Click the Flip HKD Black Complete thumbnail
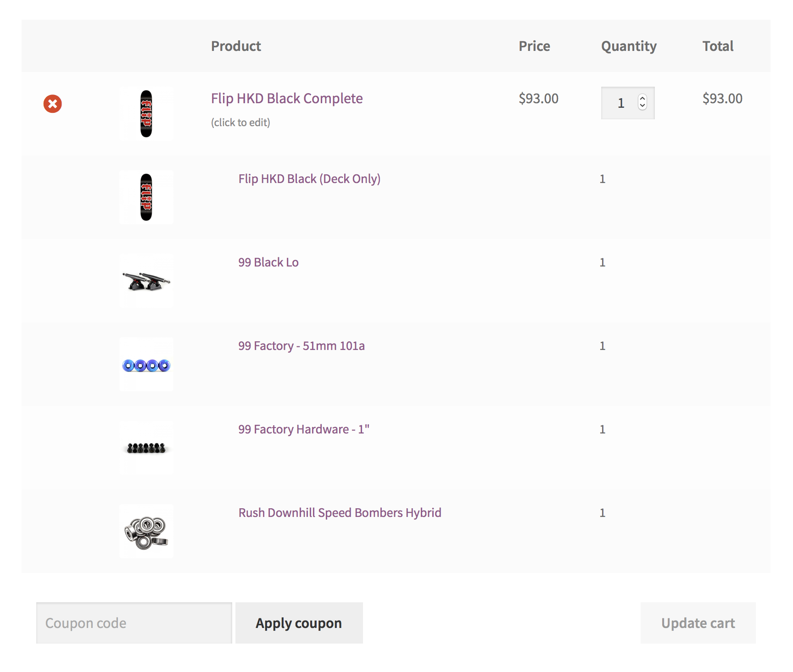This screenshot has height=672, width=793. point(146,114)
